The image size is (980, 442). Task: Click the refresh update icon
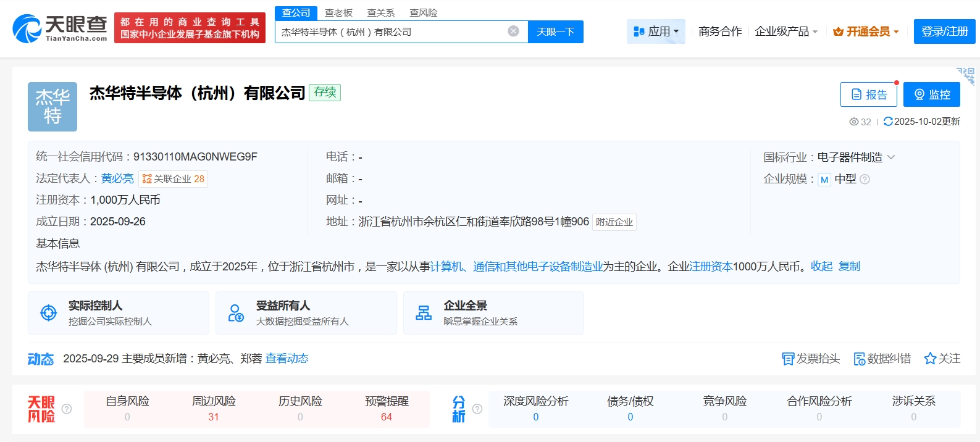pos(888,122)
